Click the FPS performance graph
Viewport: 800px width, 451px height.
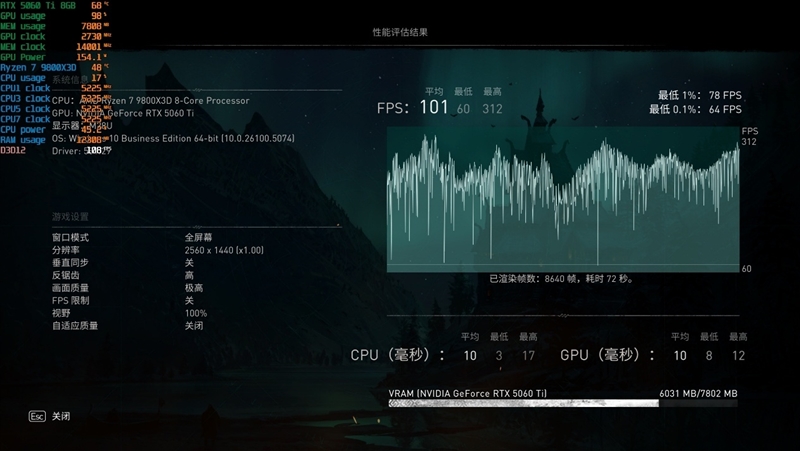(563, 200)
